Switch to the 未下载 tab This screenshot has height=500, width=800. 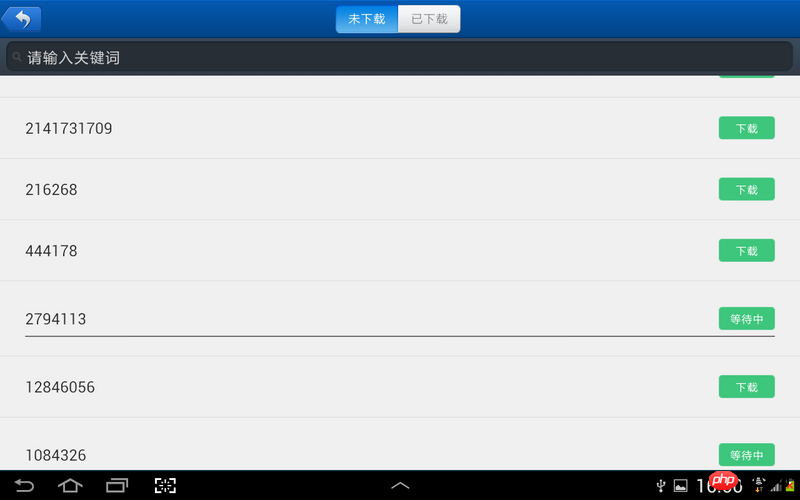coord(367,19)
